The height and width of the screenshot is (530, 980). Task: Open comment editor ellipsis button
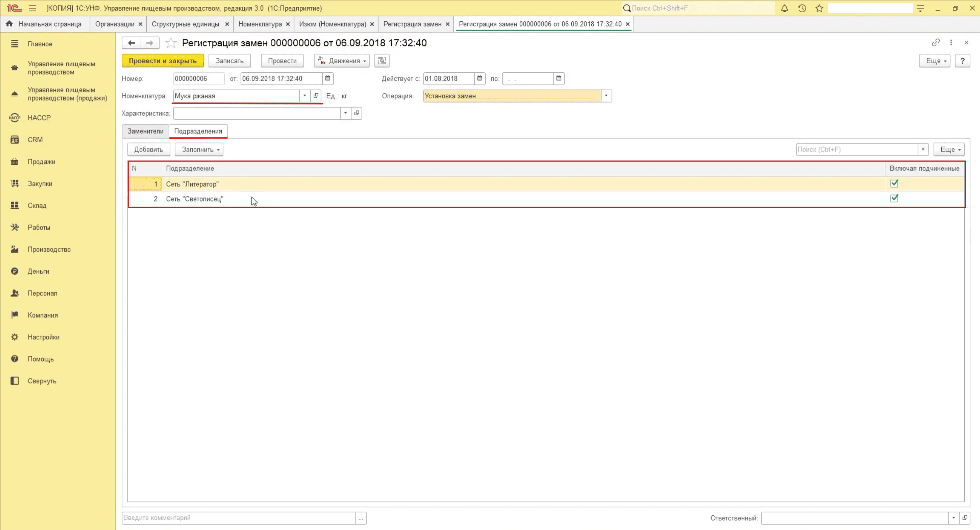pos(361,518)
